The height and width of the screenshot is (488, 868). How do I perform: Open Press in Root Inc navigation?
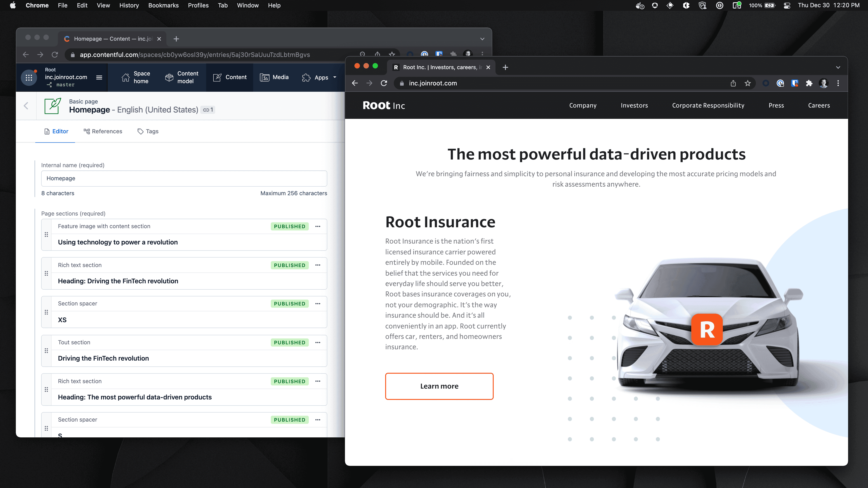tap(776, 106)
